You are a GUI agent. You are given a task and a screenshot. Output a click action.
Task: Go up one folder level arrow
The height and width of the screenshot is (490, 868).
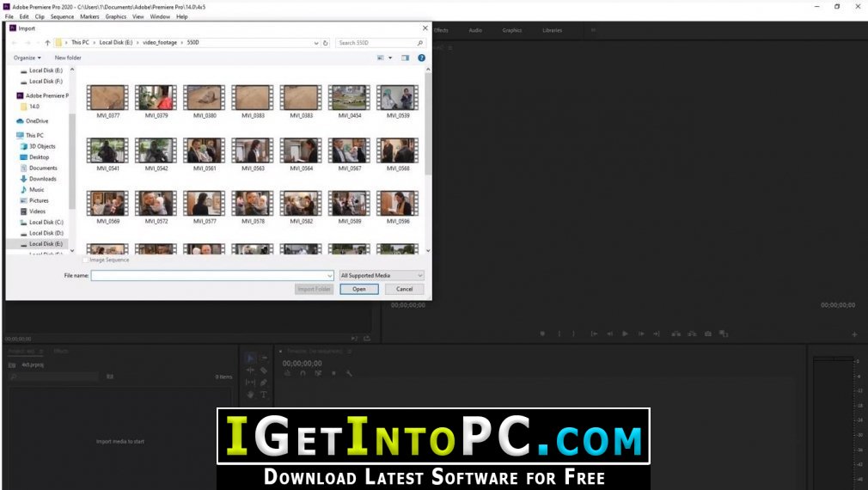(x=47, y=43)
